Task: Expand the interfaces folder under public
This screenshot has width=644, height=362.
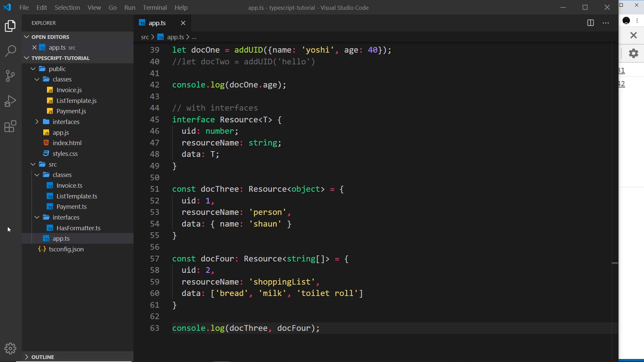Action: (x=37, y=122)
